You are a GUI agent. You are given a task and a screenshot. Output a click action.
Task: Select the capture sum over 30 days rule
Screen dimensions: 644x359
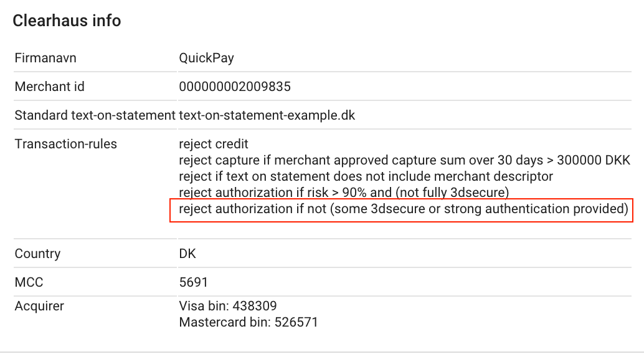pos(400,160)
